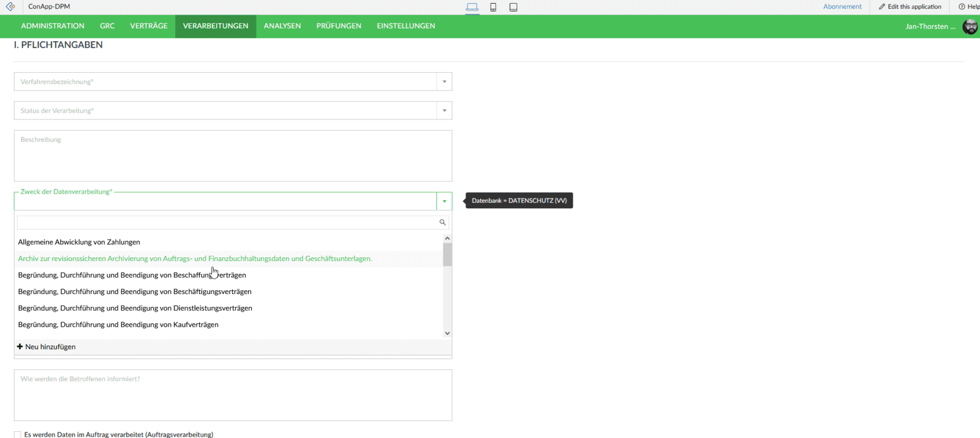Click the user avatar picture
This screenshot has height=438, width=980.
pos(970,26)
